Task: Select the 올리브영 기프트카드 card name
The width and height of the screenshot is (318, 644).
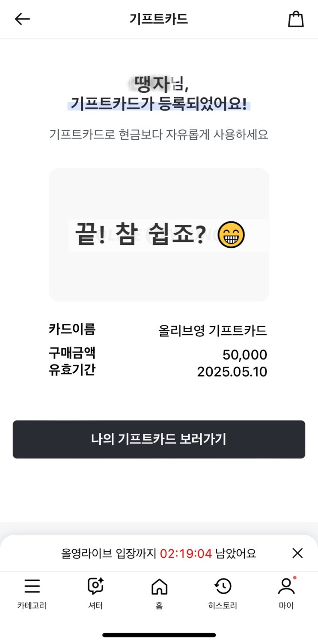Action: tap(213, 330)
